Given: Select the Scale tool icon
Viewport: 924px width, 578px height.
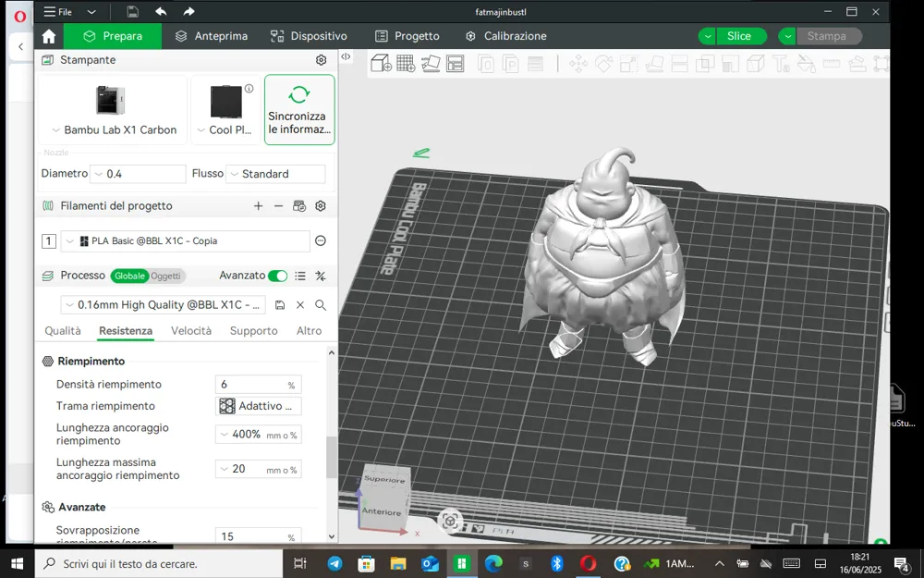Looking at the screenshot, I should tap(628, 64).
